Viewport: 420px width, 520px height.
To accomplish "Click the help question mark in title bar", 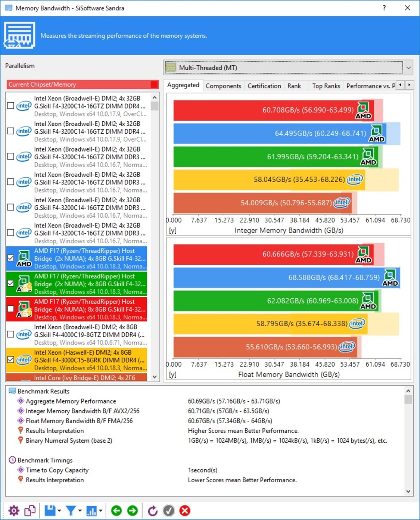I will [384, 8].
